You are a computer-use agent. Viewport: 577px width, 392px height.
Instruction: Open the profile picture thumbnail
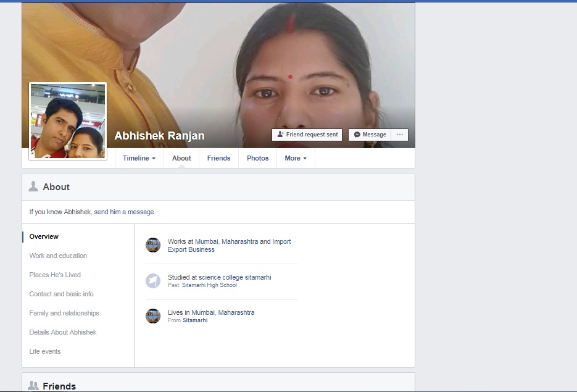pos(68,120)
